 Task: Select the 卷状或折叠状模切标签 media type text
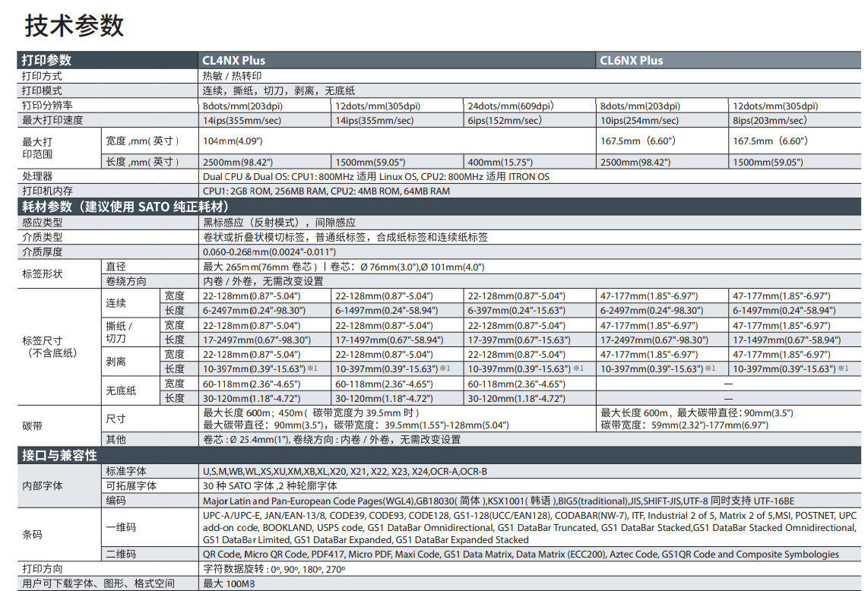tap(345, 238)
